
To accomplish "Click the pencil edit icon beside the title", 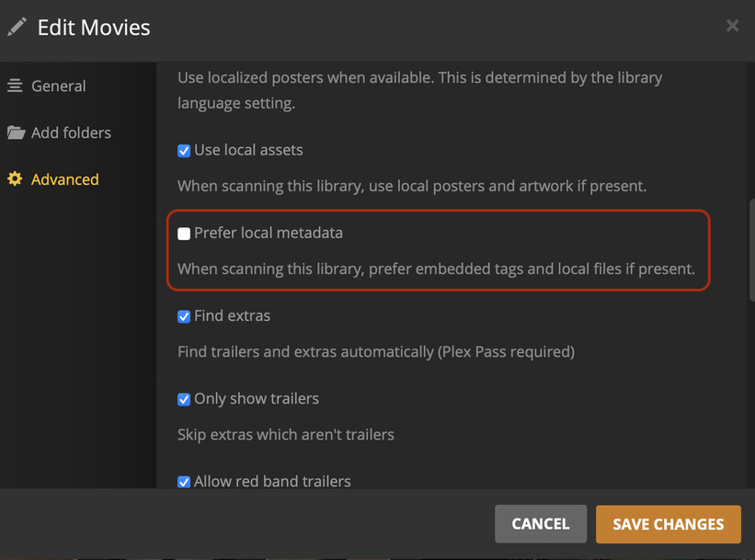I will (x=17, y=27).
